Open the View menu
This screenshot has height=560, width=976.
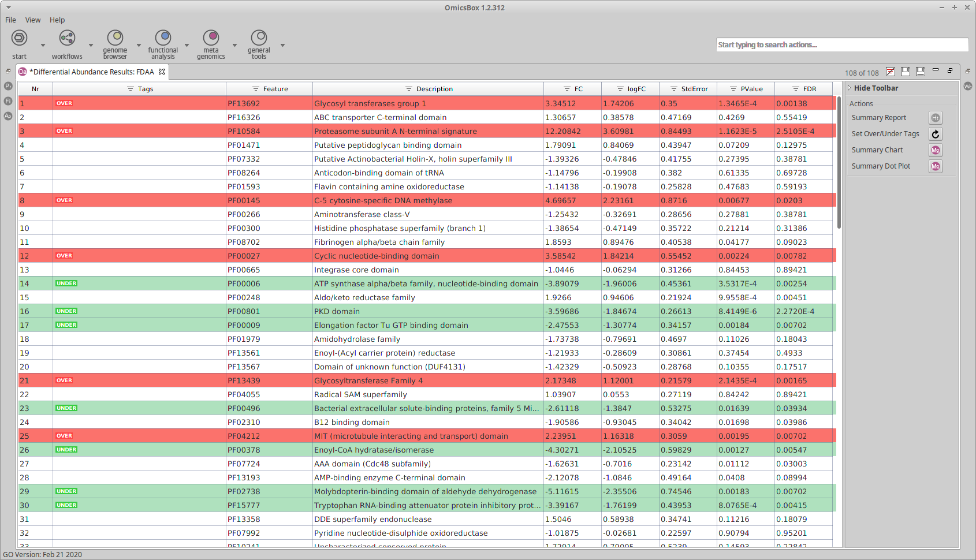click(x=33, y=20)
